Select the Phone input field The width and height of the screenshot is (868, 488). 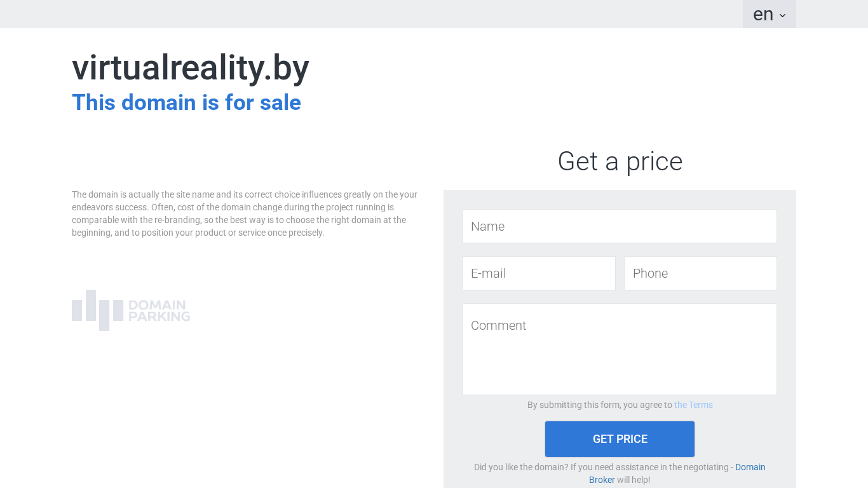click(x=700, y=273)
